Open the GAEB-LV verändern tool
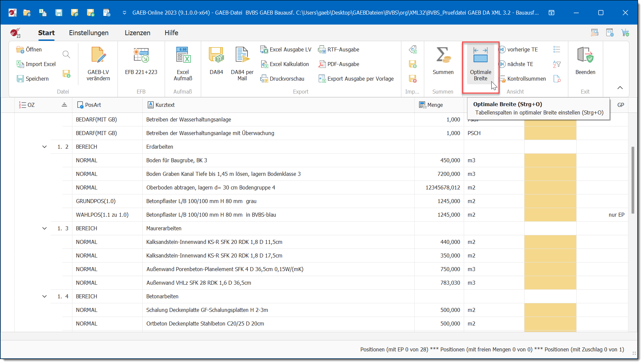 98,63
